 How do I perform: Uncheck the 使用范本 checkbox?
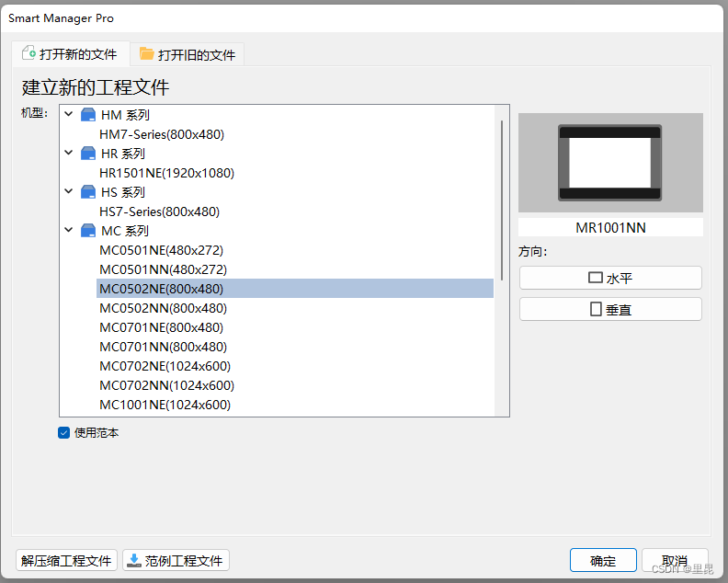pyautogui.click(x=64, y=433)
